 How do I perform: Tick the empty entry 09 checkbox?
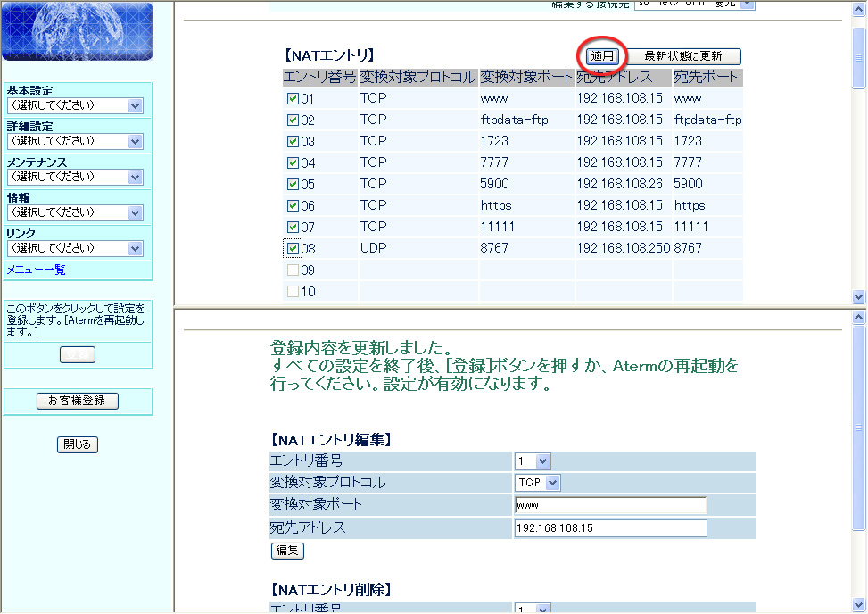(293, 270)
